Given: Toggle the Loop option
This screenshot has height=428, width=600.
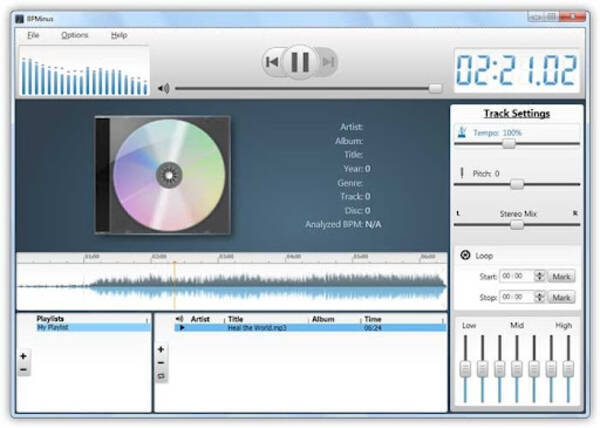Looking at the screenshot, I should (465, 256).
